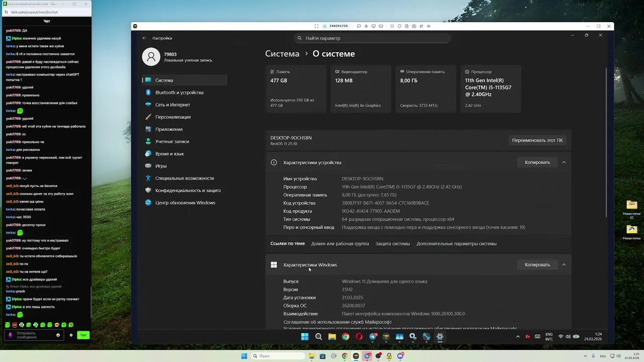This screenshot has width=644, height=362.
Task: Click the Игры gamepad icon
Action: tap(148, 166)
